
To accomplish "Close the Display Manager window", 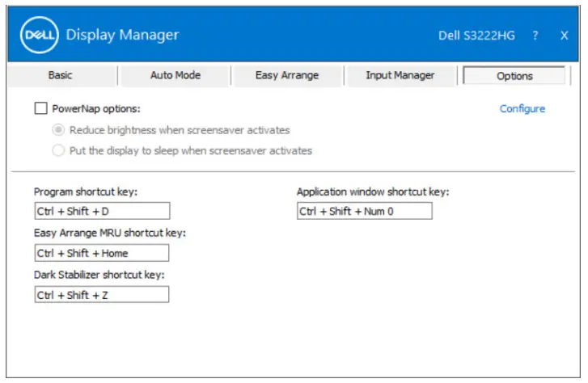I will click(x=564, y=36).
